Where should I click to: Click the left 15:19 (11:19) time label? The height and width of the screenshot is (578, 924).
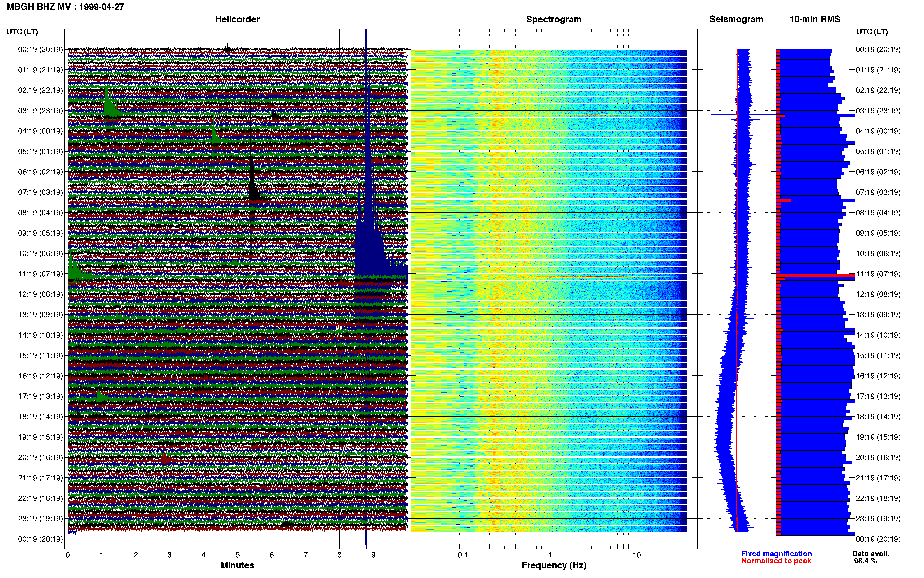(40, 356)
